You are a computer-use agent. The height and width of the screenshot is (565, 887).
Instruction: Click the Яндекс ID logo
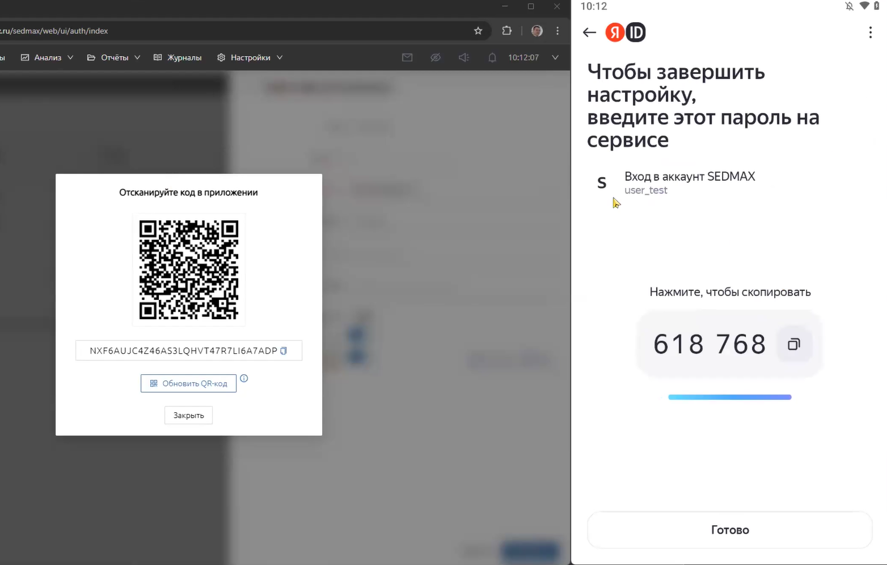tap(626, 32)
